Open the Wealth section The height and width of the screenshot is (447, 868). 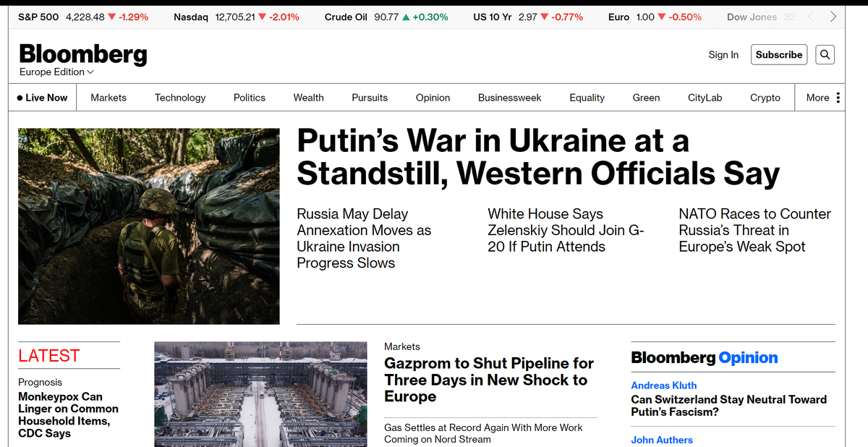point(308,98)
